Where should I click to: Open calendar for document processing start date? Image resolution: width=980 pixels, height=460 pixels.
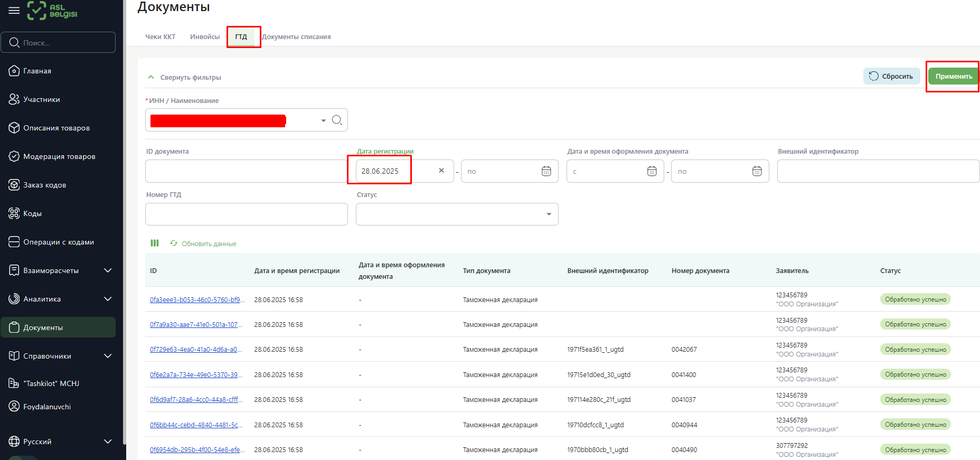click(652, 171)
